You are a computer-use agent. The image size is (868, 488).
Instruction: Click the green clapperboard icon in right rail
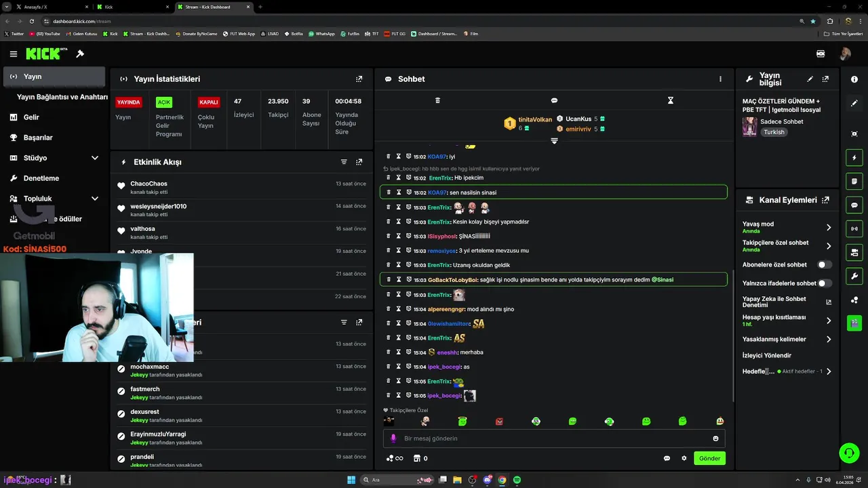[854, 323]
